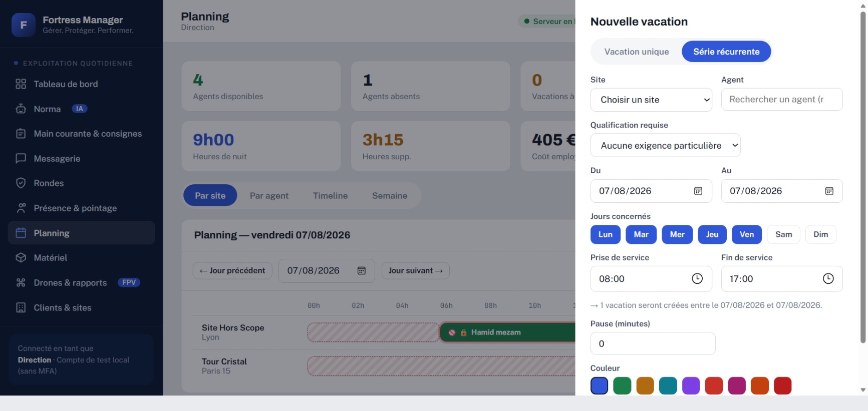Switch to the Par agent view

click(x=269, y=196)
